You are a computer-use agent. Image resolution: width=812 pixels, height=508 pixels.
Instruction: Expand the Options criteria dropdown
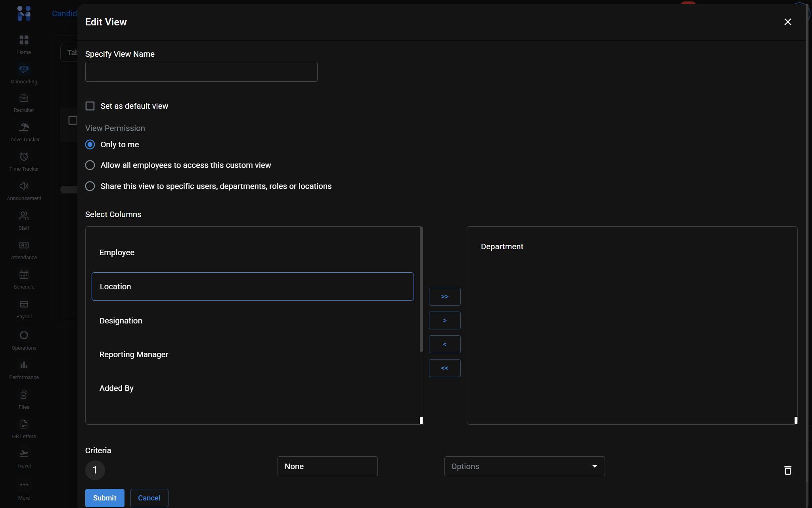tap(524, 466)
